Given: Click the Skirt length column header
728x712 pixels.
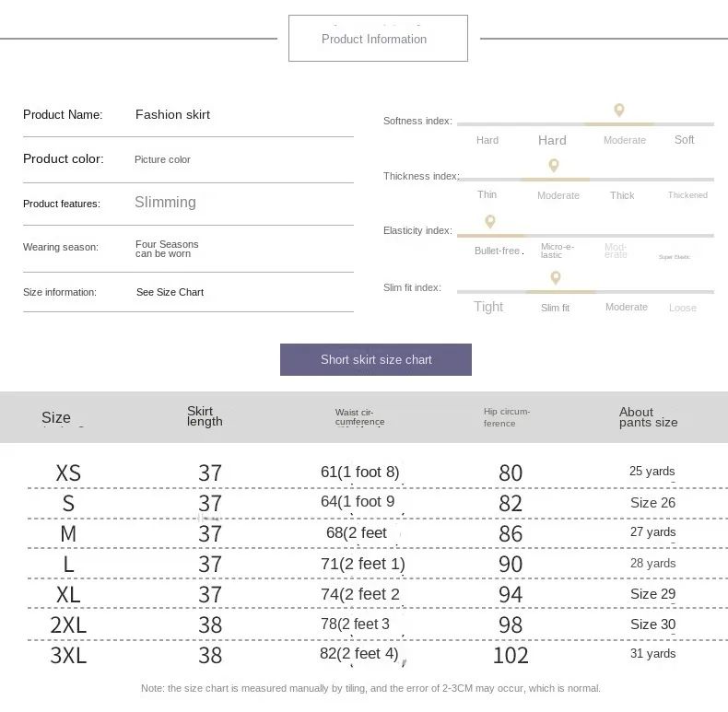Looking at the screenshot, I should click(205, 416).
